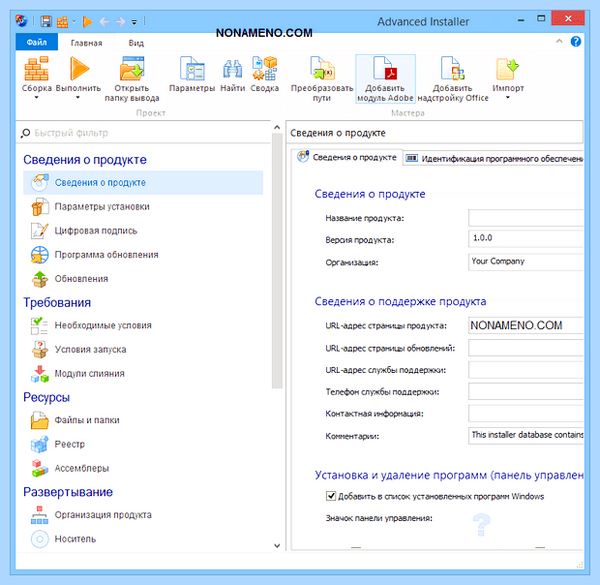The height and width of the screenshot is (585, 600).
Task: Click the Сборка build icon
Action: point(36,69)
